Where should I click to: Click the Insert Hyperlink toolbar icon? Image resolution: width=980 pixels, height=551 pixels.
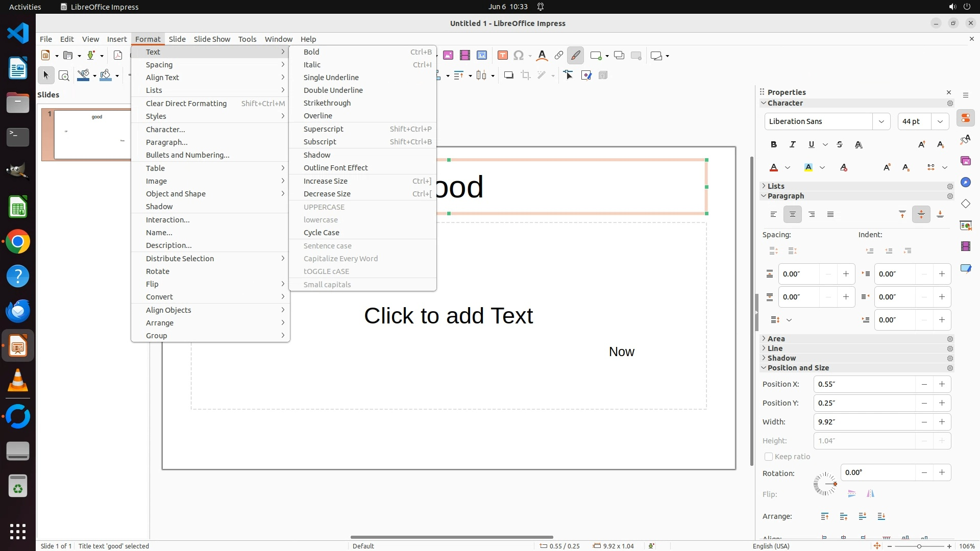pyautogui.click(x=559, y=56)
